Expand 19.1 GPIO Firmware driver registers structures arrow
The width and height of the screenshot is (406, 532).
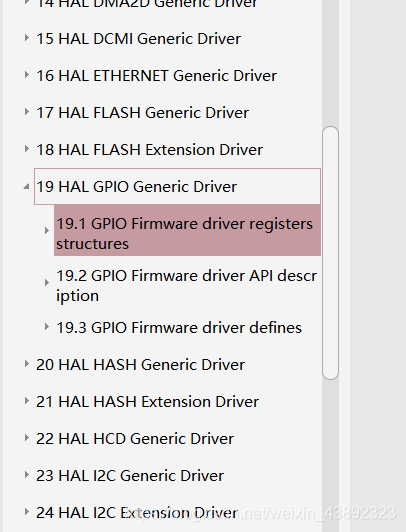[x=47, y=231]
